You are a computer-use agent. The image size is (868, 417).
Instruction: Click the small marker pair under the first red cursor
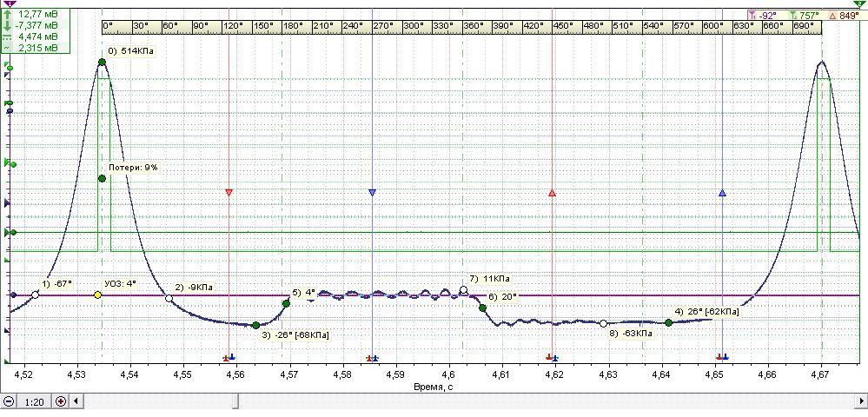click(x=229, y=358)
